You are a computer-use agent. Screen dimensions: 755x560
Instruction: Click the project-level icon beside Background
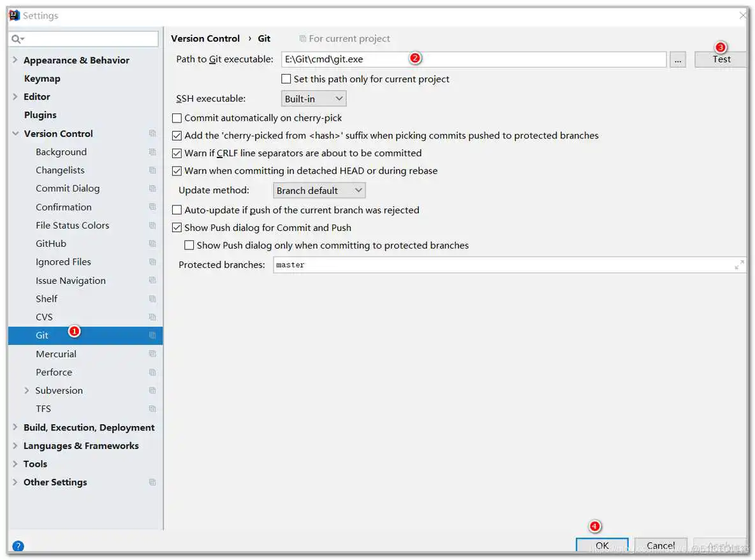(152, 152)
